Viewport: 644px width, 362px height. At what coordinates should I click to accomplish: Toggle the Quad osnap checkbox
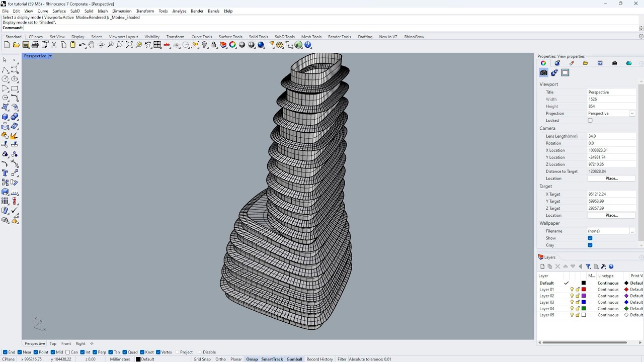click(x=125, y=352)
